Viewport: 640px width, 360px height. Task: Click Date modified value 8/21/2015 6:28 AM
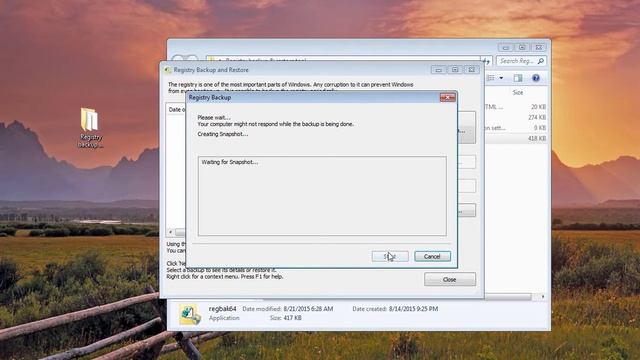click(x=308, y=309)
